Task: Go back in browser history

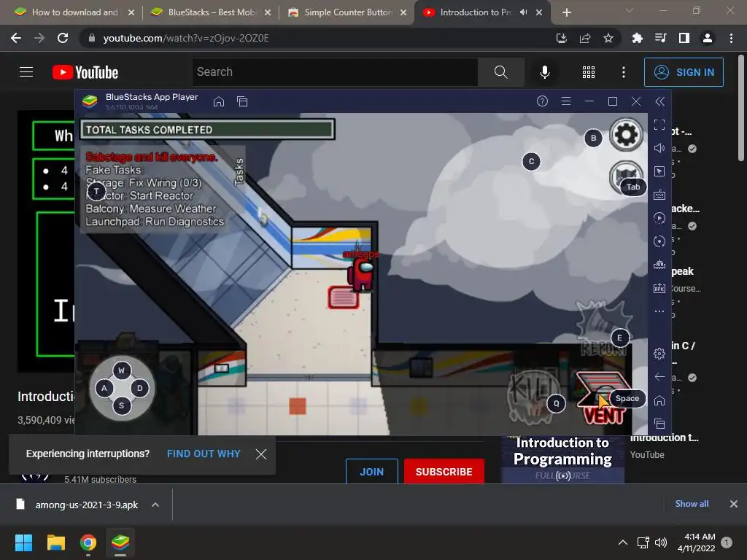Action: (x=16, y=38)
